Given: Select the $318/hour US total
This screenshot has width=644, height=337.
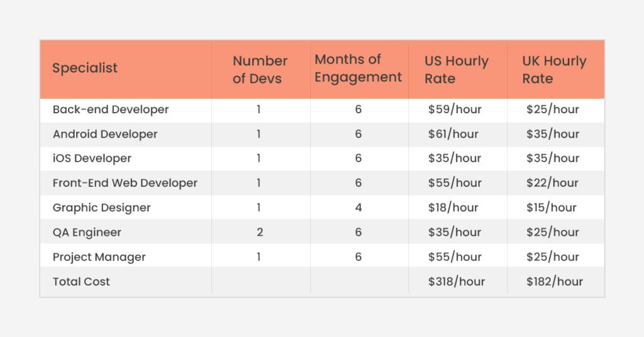Looking at the screenshot, I should [457, 282].
